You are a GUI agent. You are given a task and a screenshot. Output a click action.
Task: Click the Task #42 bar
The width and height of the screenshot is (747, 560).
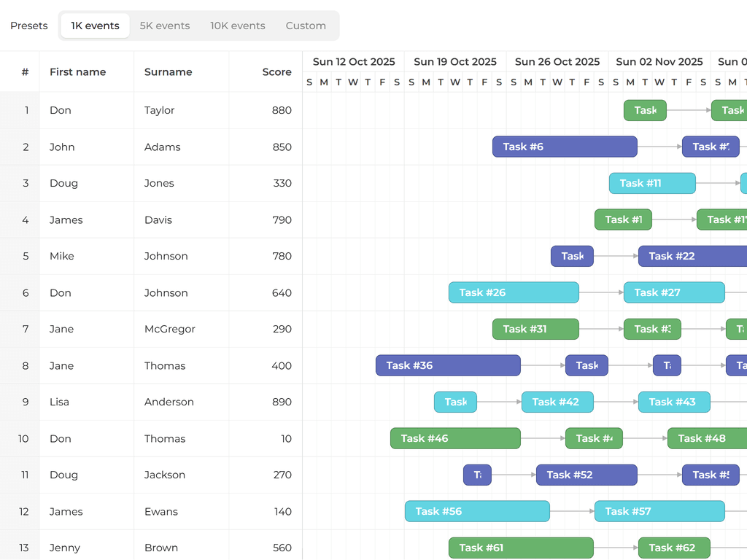pos(557,402)
